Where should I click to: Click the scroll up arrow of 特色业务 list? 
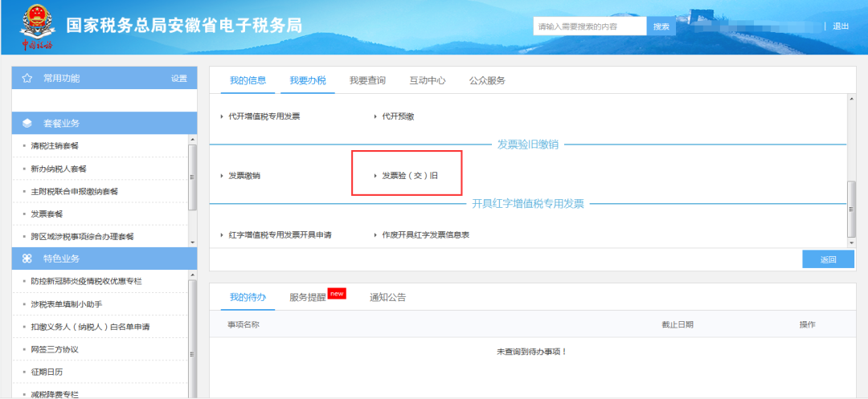point(193,275)
